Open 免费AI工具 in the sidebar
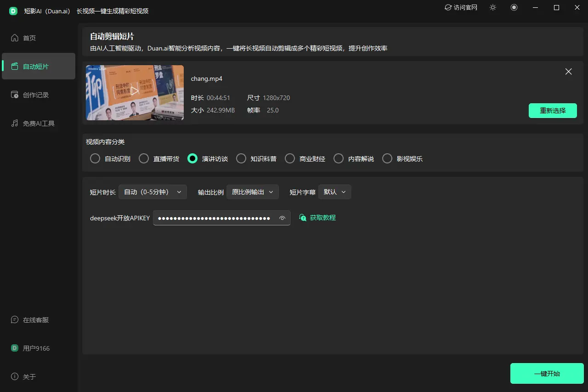Image resolution: width=588 pixels, height=392 pixels. 39,123
